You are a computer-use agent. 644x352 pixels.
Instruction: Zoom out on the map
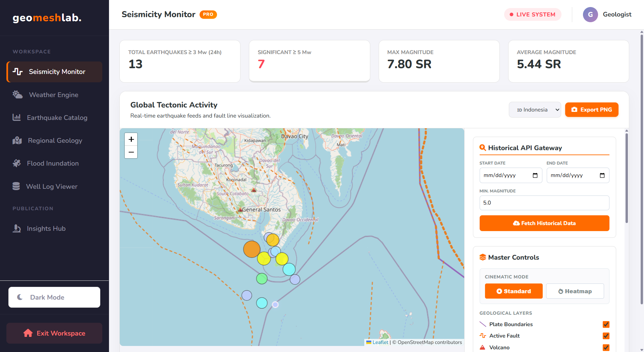131,152
